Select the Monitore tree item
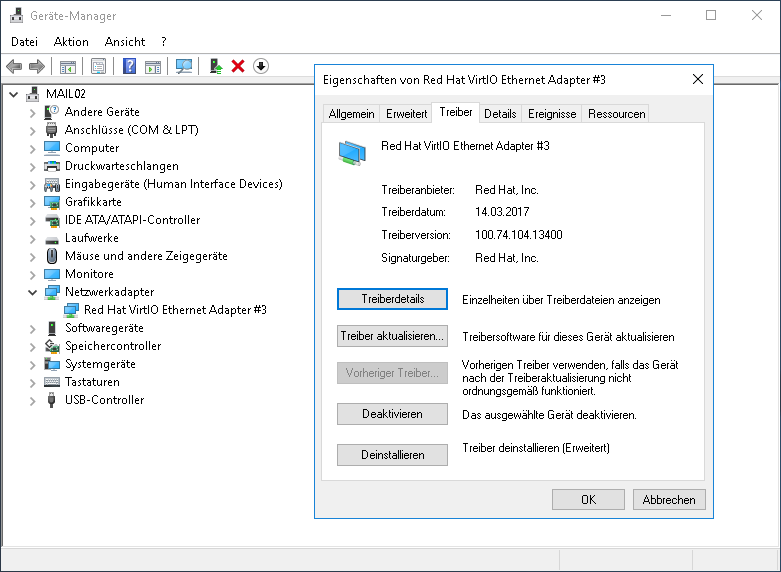 89,274
